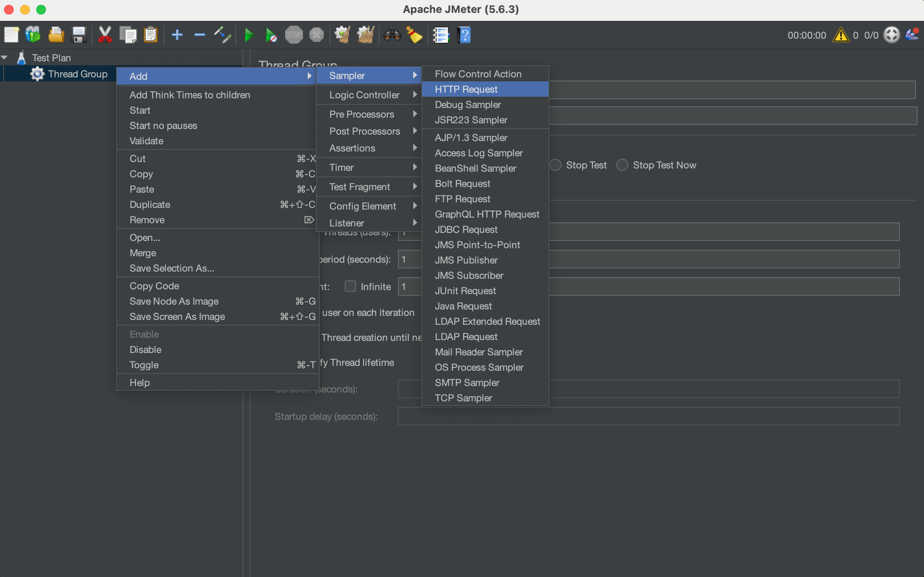Click Copy Code menu entry
Image resolution: width=924 pixels, height=577 pixels.
pyautogui.click(x=218, y=286)
